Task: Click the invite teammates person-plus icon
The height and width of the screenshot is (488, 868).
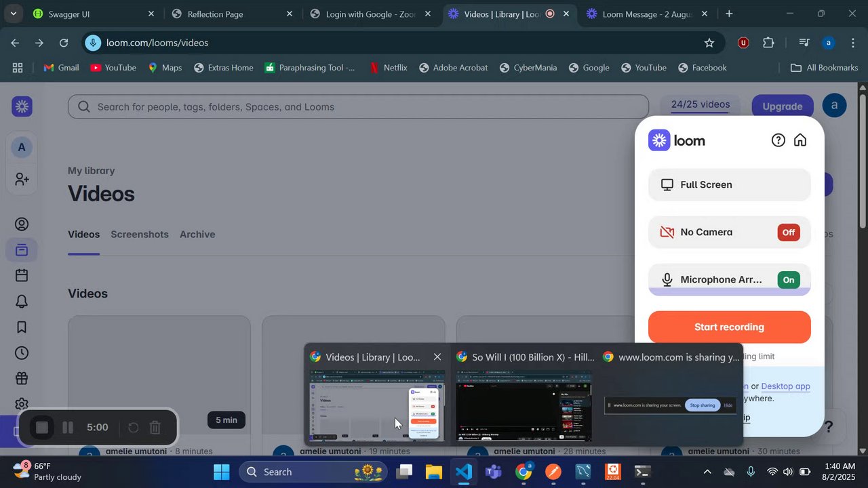Action: click(x=22, y=179)
